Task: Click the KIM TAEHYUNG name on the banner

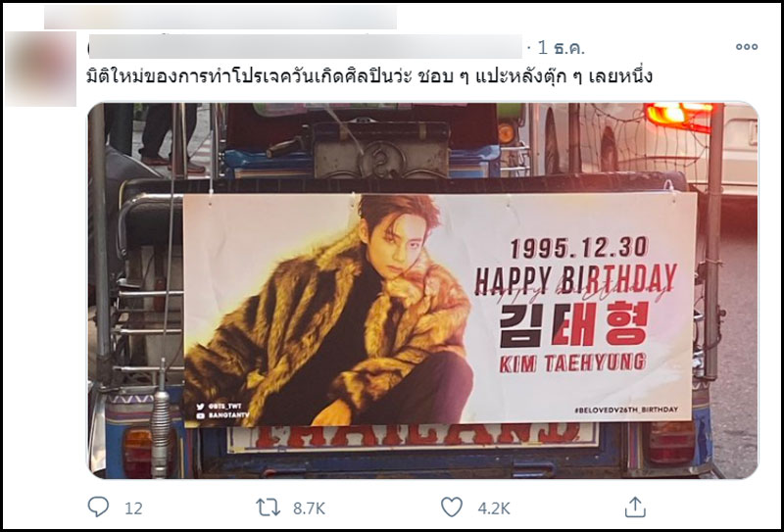Action: (x=572, y=363)
